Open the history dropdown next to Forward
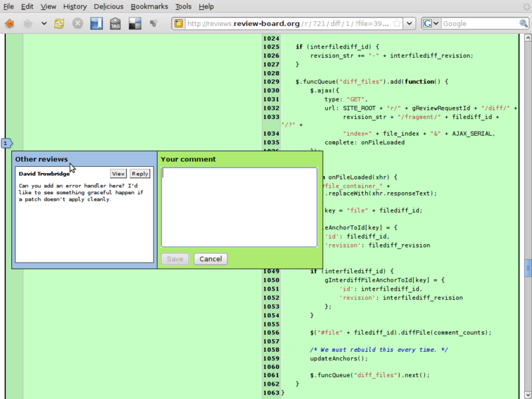The image size is (532, 399). pyautogui.click(x=44, y=23)
